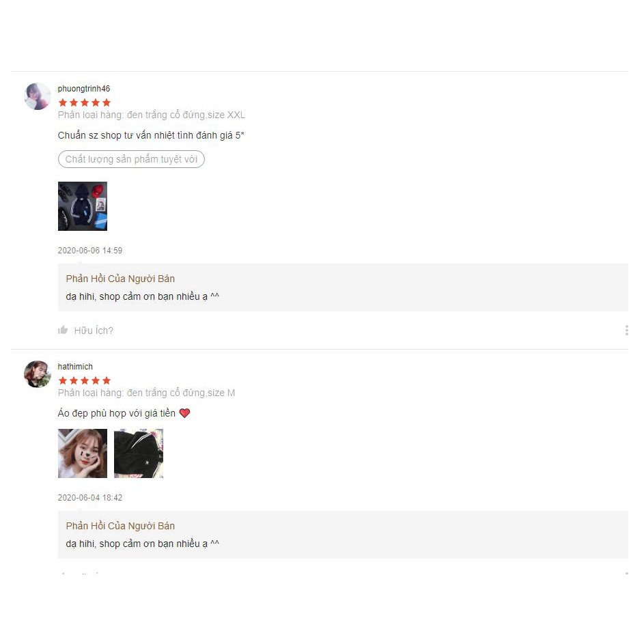This screenshot has width=644, height=644.
Task: Open the hoodie product photo thumbnail
Action: coord(83,206)
